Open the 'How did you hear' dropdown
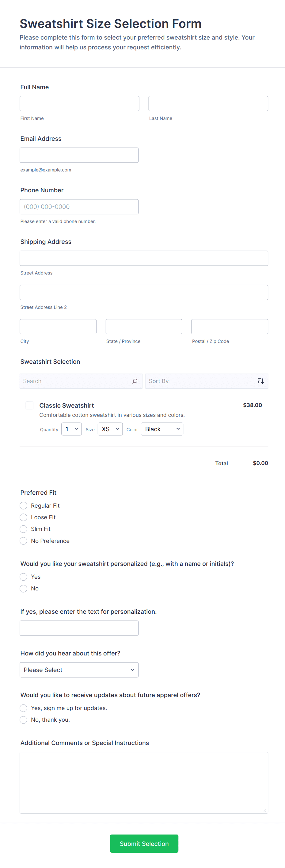Viewport: 285px width, 868px height. pos(79,670)
